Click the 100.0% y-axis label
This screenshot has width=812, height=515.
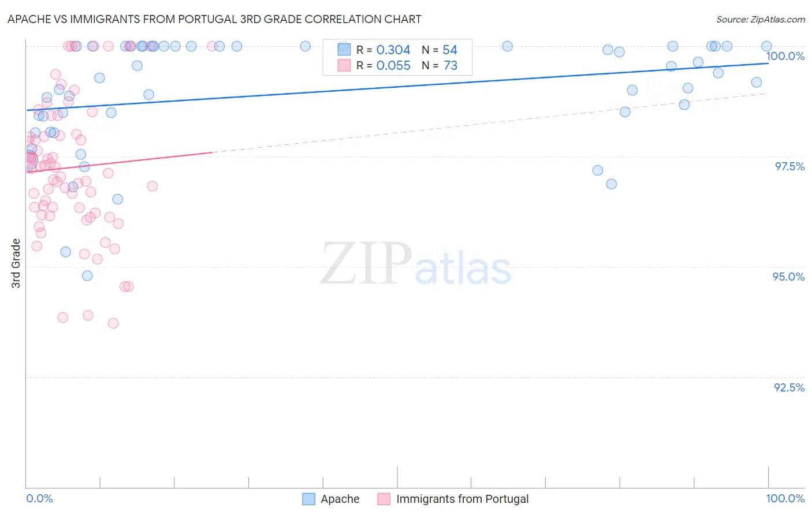[785, 56]
